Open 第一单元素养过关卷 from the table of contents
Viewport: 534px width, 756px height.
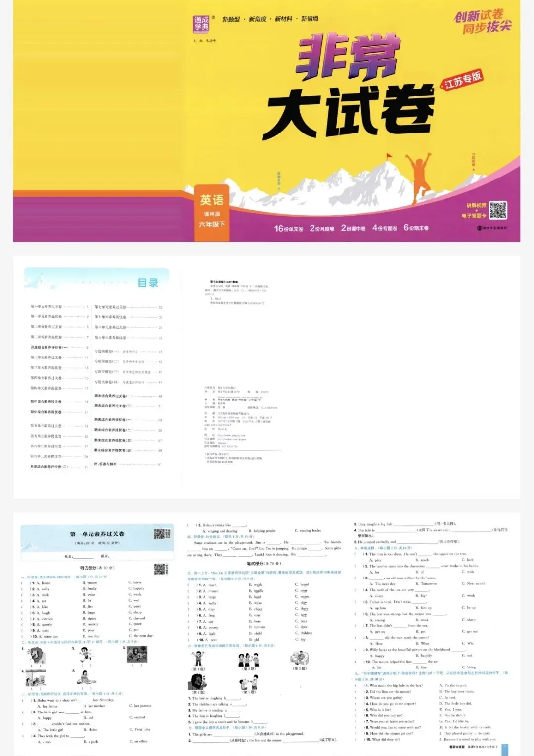(47, 307)
